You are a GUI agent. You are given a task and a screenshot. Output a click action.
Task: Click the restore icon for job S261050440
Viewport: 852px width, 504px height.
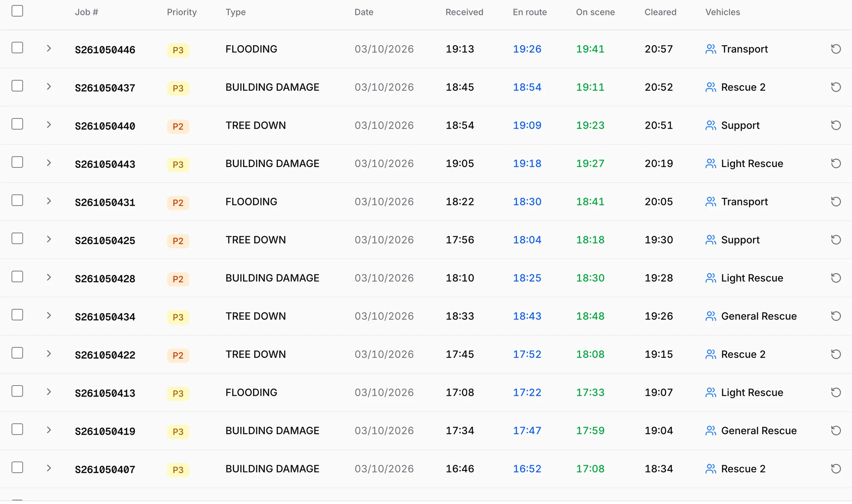click(x=836, y=125)
